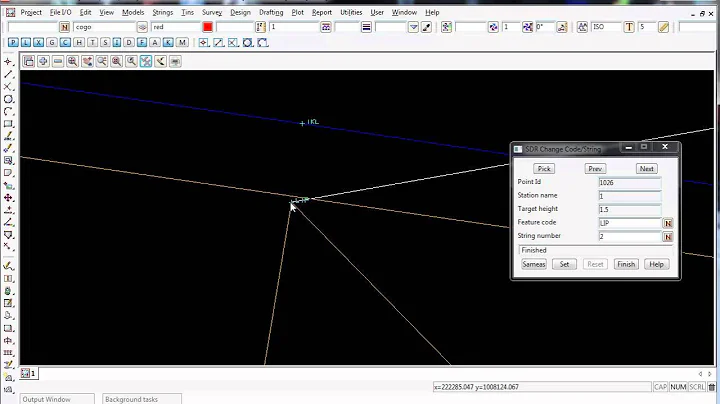The height and width of the screenshot is (404, 720).
Task: Toggle the C snap button
Action: (65, 43)
